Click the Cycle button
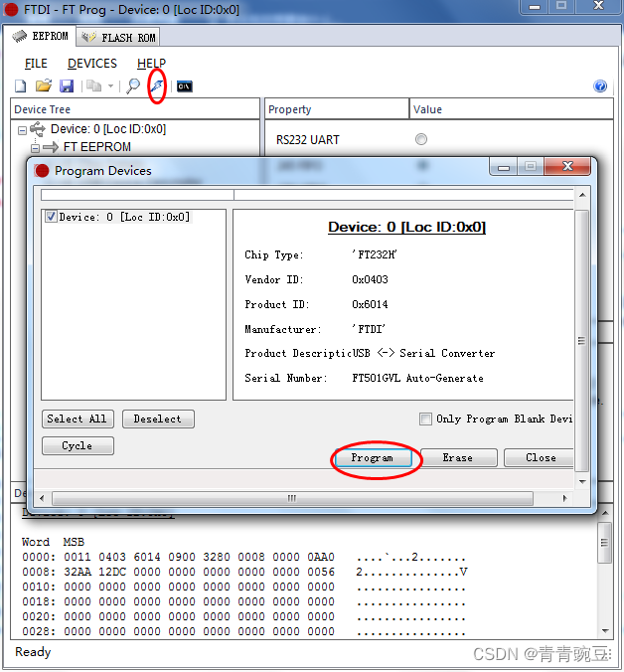Viewport: 624px width, 672px height. [x=78, y=445]
